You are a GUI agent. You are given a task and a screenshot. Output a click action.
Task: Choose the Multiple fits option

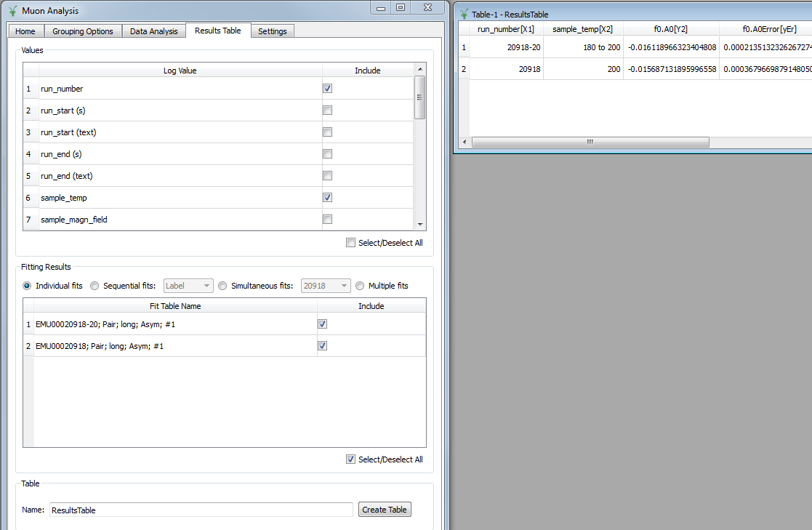coord(360,286)
